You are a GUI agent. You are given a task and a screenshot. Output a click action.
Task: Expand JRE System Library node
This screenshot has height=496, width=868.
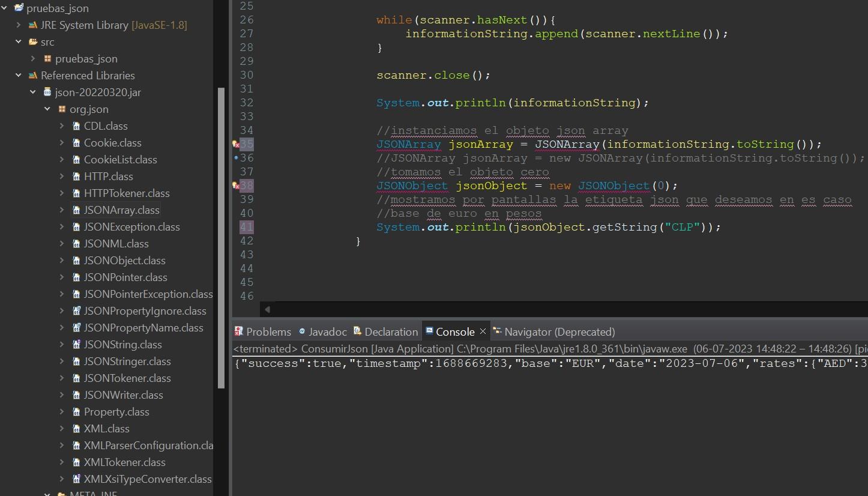tap(18, 25)
